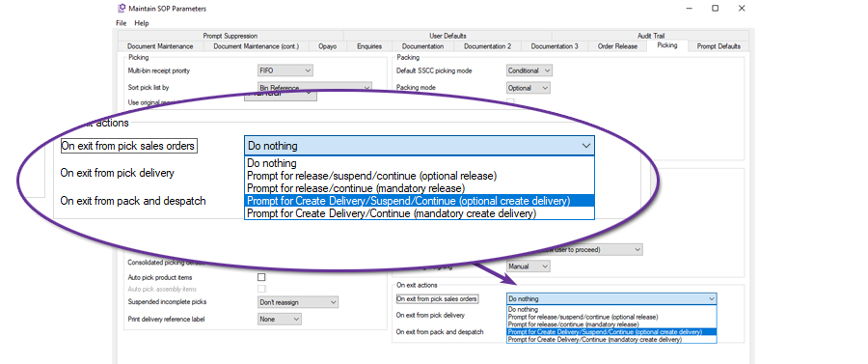
Task: Click the Maintain SOP Parameters title bar icon
Action: pos(122,9)
